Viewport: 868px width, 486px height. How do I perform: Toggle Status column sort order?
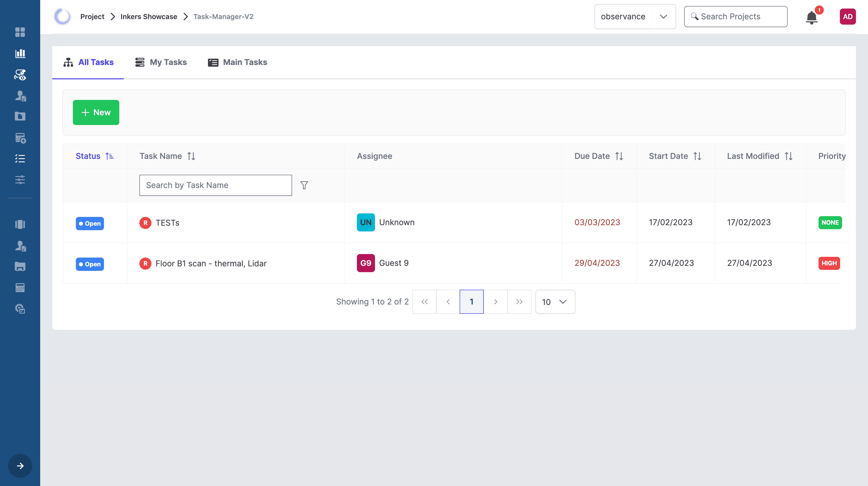(109, 156)
